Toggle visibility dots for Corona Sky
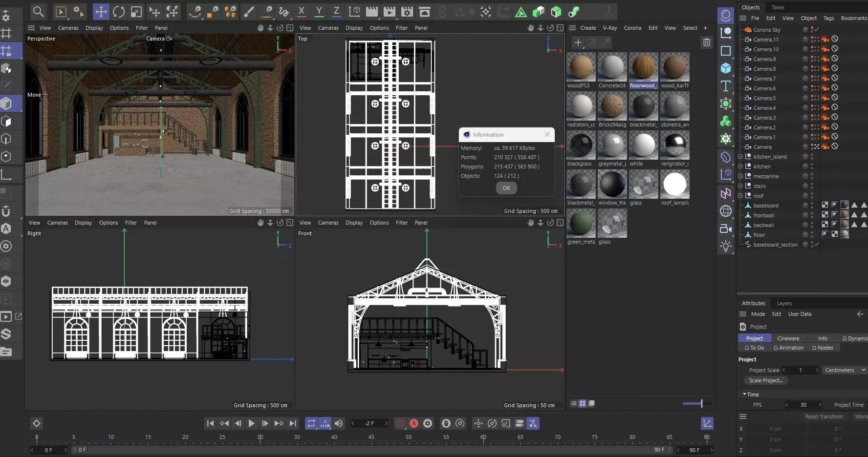Image resolution: width=868 pixels, height=457 pixels. pos(812,30)
